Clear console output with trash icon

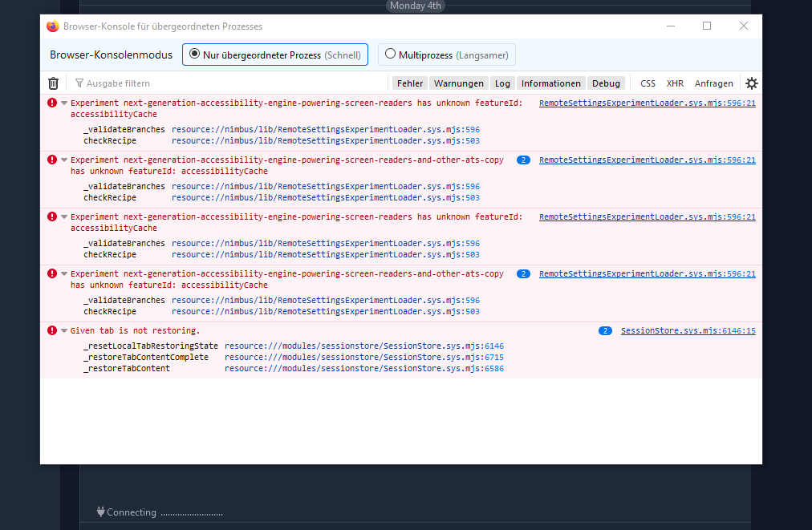click(x=53, y=83)
